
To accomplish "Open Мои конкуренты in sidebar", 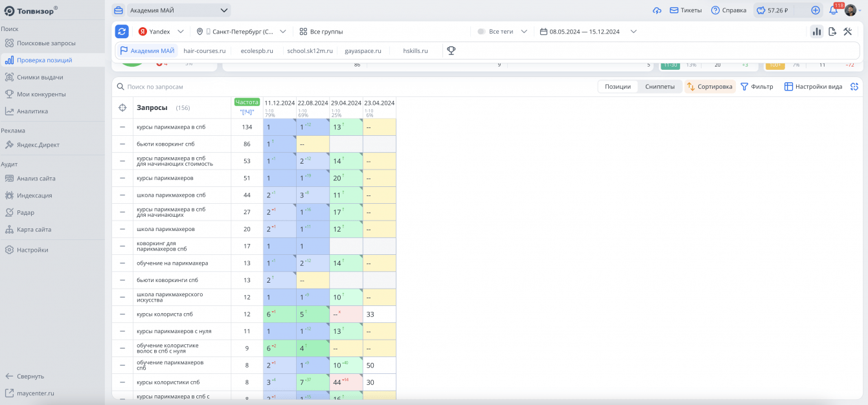I will pos(52,94).
